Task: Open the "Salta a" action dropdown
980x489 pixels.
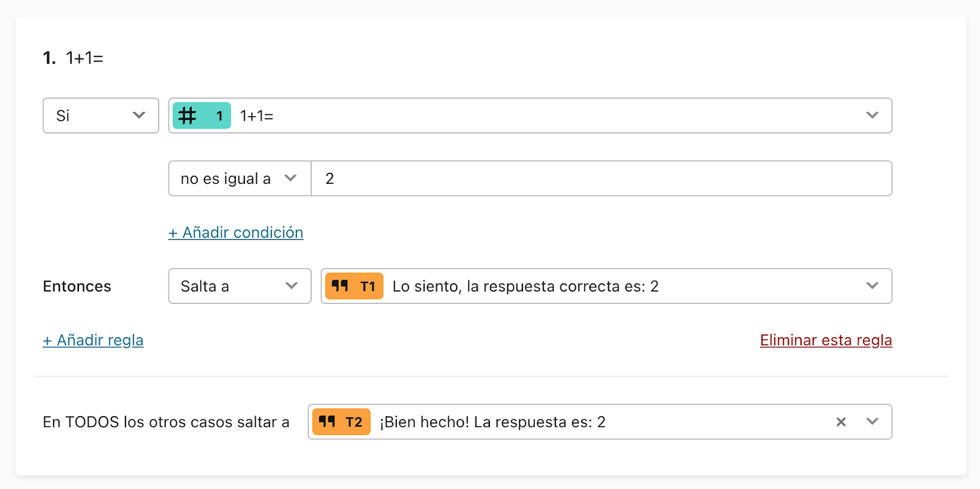Action: point(239,286)
